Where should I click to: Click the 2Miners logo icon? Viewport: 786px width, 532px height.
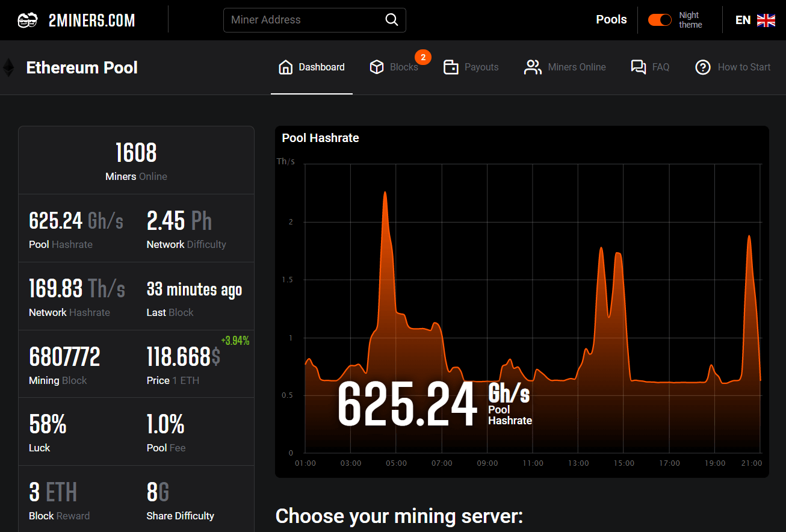[x=28, y=20]
